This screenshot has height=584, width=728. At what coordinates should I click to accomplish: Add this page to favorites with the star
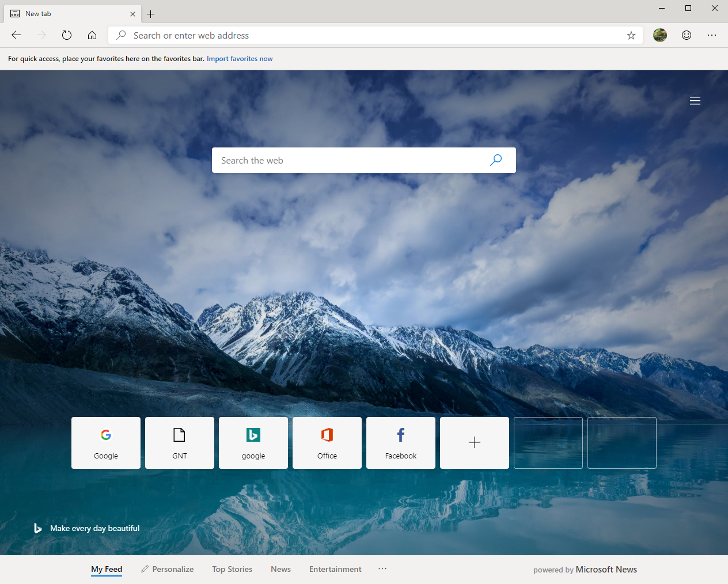[631, 35]
